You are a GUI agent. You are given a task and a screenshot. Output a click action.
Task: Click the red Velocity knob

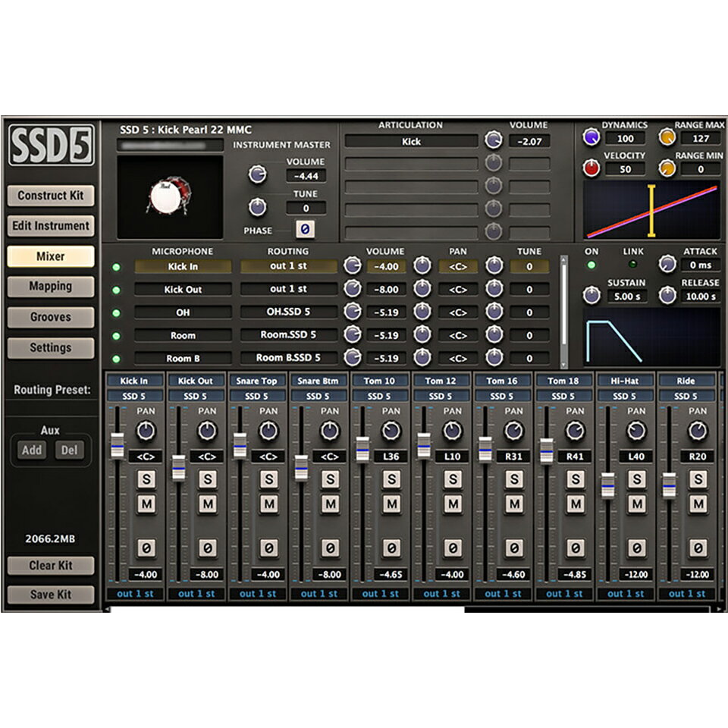pyautogui.click(x=591, y=168)
